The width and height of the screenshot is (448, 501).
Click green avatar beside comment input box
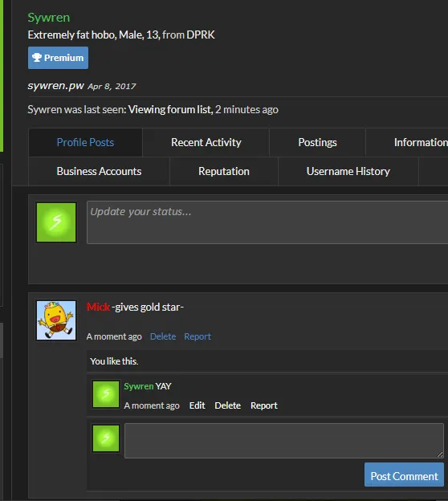pos(106,438)
